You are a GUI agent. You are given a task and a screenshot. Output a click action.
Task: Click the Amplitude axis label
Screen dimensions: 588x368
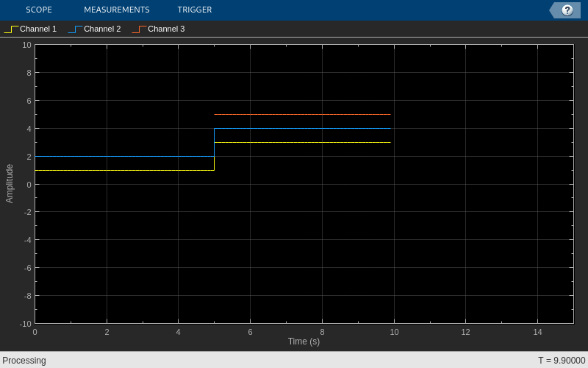[x=10, y=183]
